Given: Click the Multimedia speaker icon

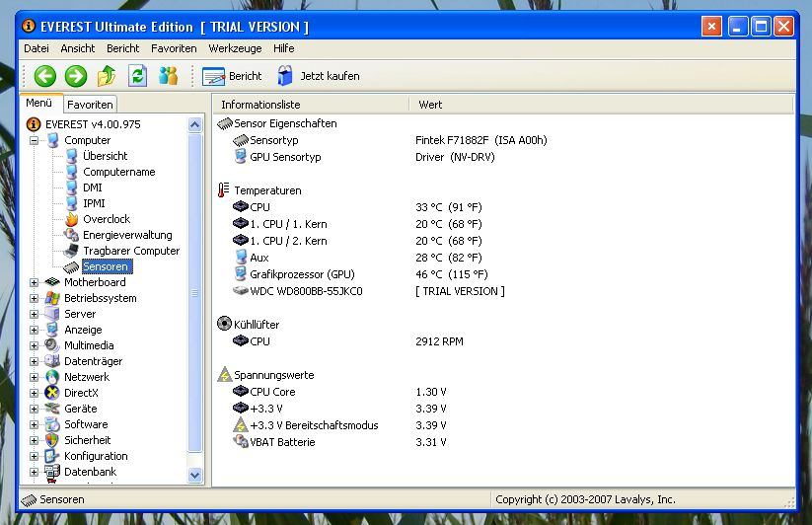Looking at the screenshot, I should (52, 345).
